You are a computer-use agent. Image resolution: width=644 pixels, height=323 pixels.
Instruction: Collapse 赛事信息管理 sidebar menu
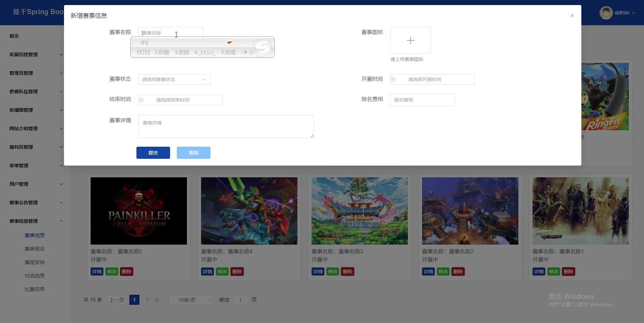35,221
